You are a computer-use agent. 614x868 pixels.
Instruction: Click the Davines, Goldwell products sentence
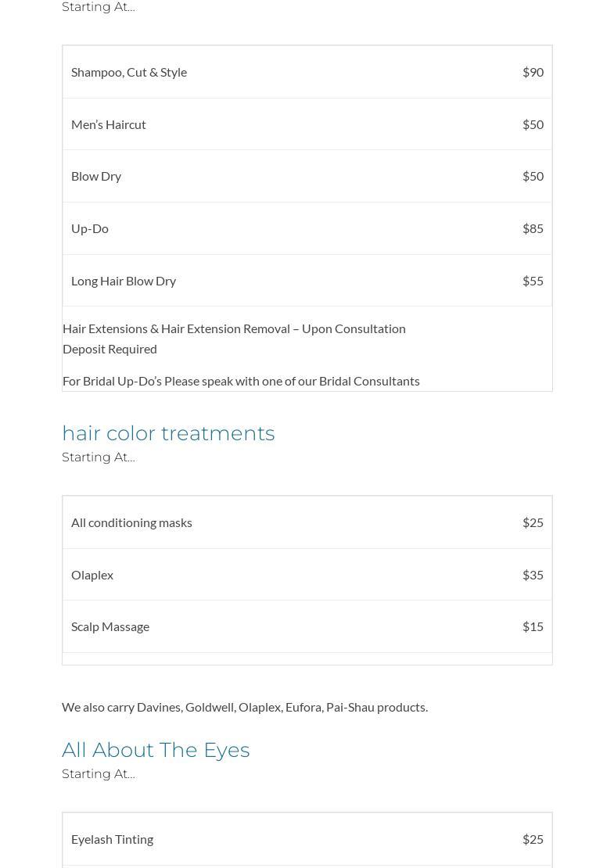[245, 707]
